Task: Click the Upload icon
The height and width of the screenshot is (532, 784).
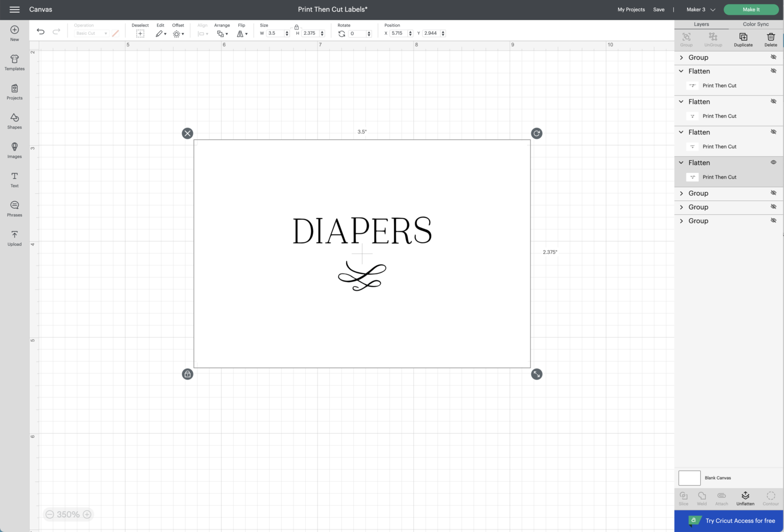Action: [x=14, y=237]
